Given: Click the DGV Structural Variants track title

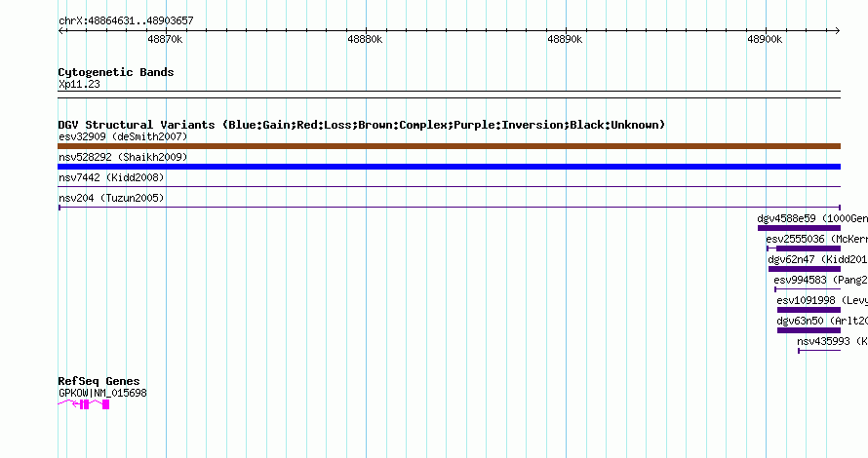Looking at the screenshot, I should [x=362, y=125].
